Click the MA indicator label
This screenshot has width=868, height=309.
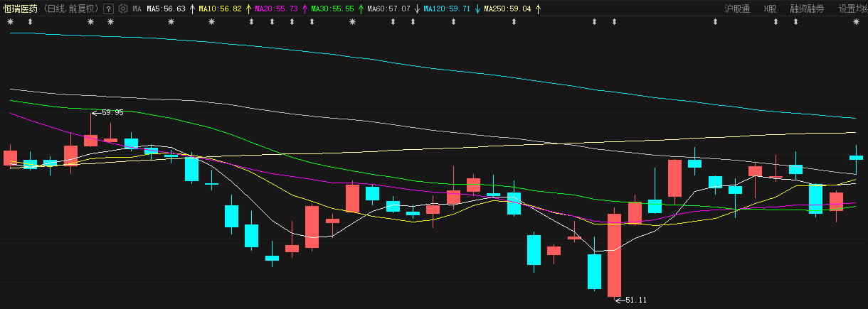click(137, 9)
